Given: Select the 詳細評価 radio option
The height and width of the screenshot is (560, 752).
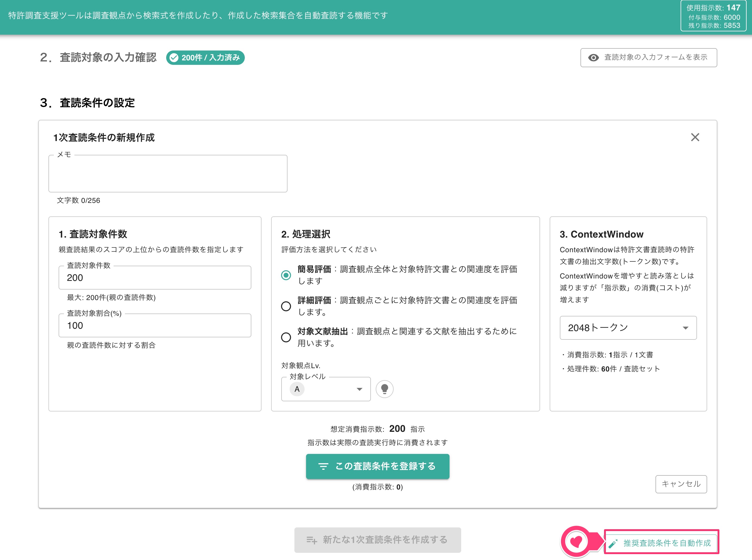Looking at the screenshot, I should (286, 306).
